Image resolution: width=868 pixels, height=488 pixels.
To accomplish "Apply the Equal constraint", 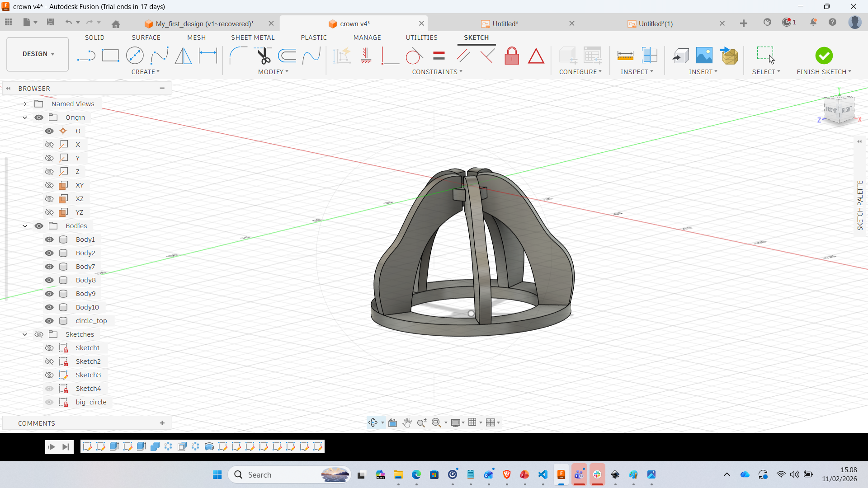I will click(439, 56).
